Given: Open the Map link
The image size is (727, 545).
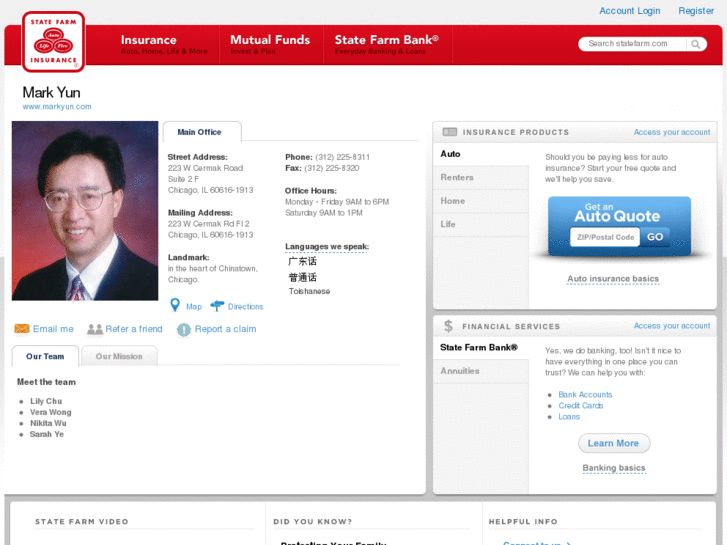Looking at the screenshot, I should [x=194, y=307].
